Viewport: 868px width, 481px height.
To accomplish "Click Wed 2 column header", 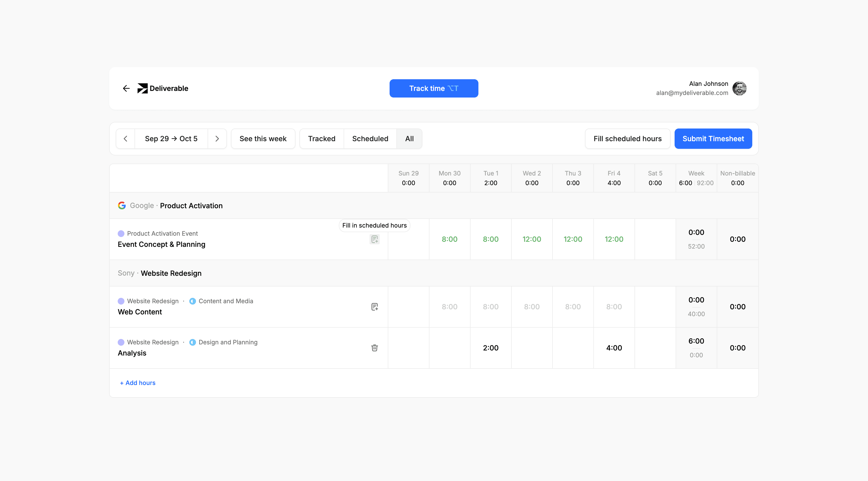I will (532, 178).
